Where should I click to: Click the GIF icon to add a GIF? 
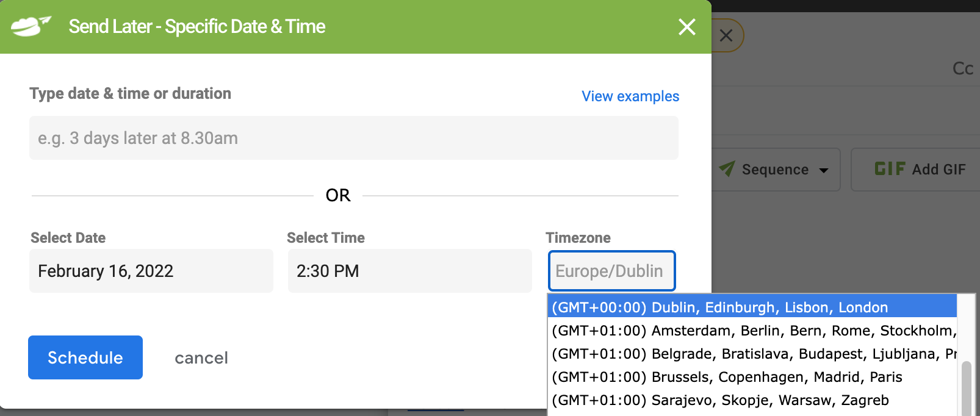(x=890, y=169)
